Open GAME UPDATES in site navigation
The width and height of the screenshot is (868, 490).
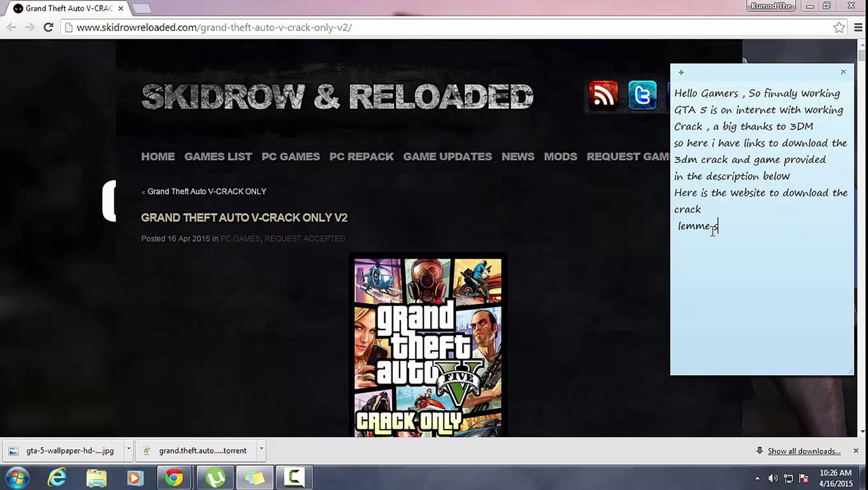coord(448,157)
